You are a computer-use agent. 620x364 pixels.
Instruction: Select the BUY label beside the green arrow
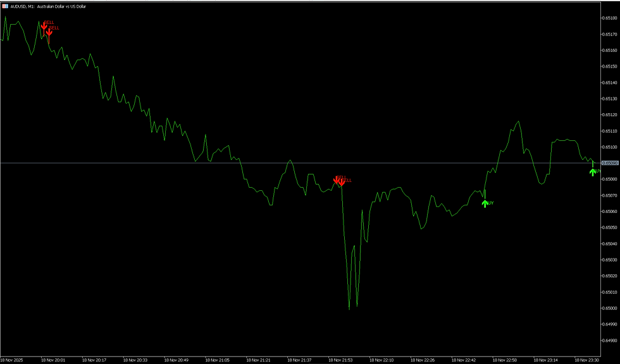coord(491,203)
